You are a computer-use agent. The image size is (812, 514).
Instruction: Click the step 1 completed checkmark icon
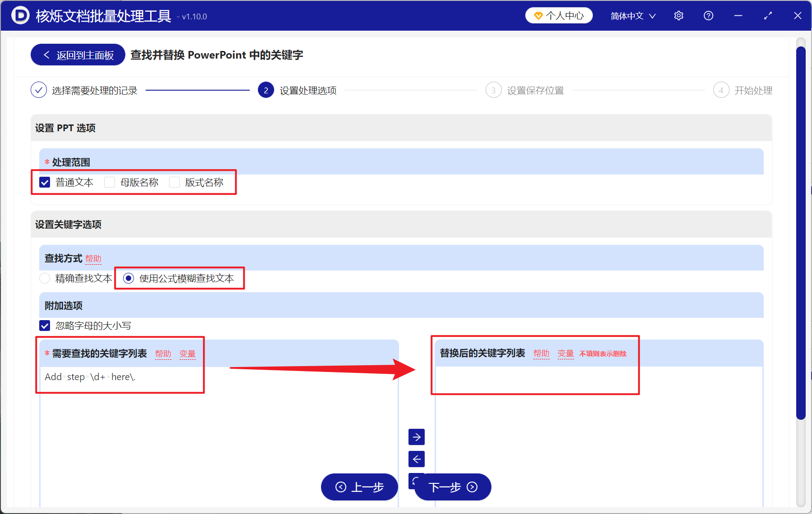39,90
